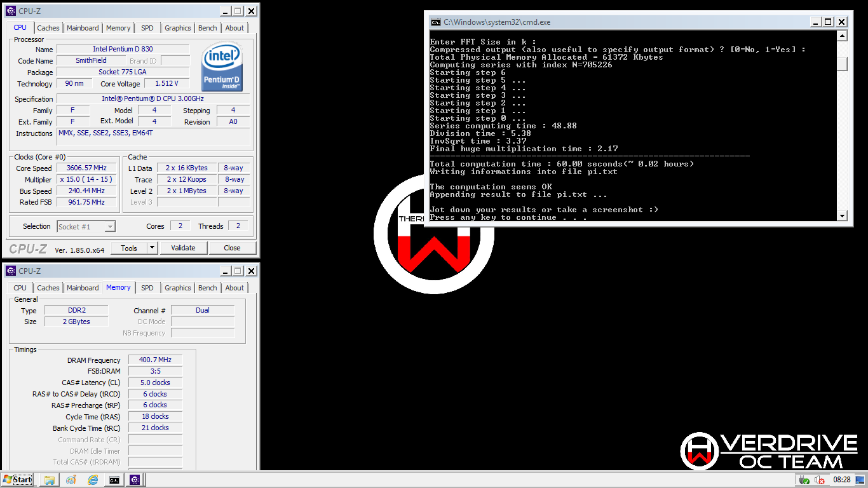This screenshot has height=488, width=868.
Task: Click the Specification Intel Pentium D CPU 3.00GHz
Action: [x=153, y=98]
